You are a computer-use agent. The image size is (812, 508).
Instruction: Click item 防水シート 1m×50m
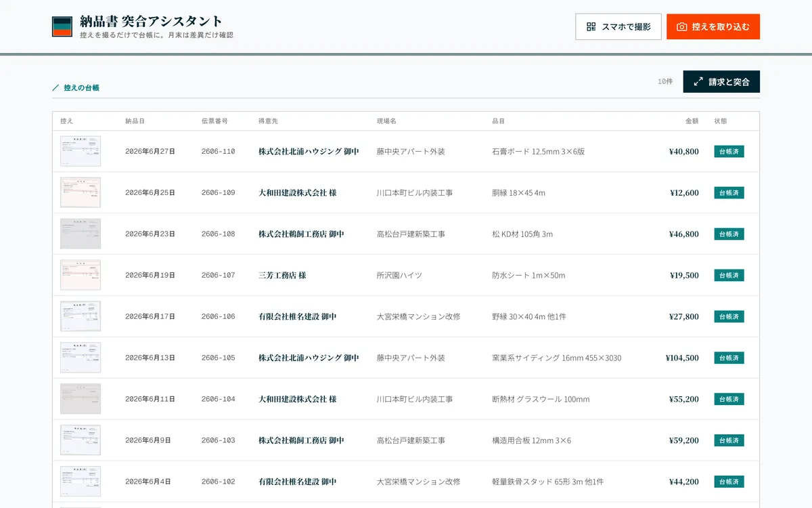point(528,275)
